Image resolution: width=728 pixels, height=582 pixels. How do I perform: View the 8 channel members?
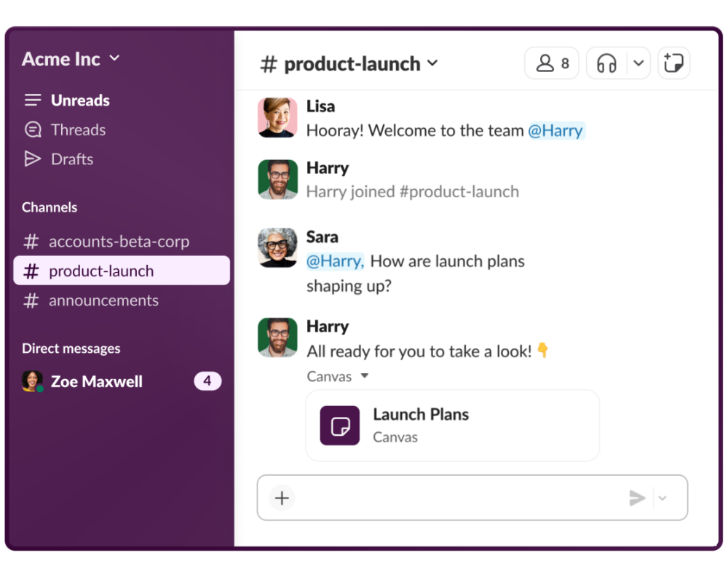552,64
